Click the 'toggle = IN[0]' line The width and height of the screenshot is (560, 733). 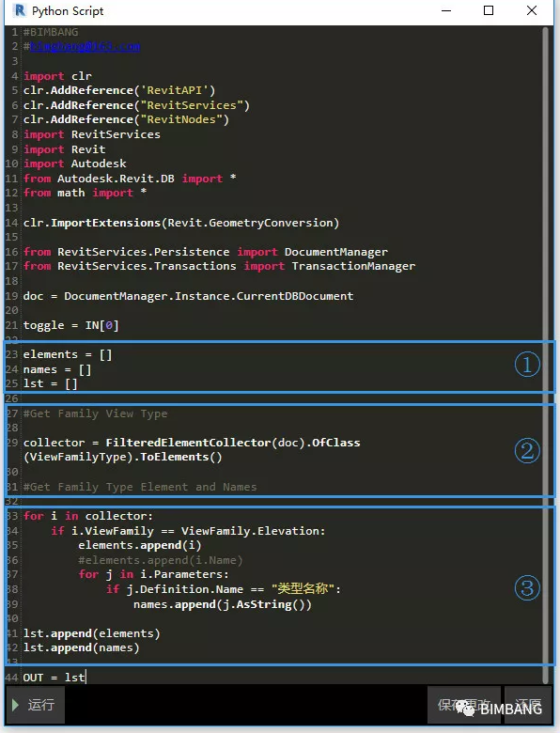click(x=71, y=325)
